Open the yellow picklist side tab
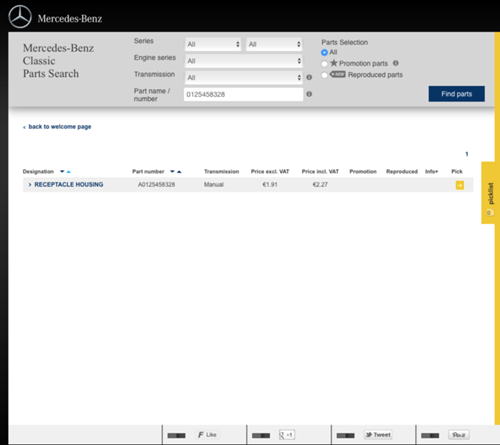This screenshot has width=500, height=445. point(488,193)
